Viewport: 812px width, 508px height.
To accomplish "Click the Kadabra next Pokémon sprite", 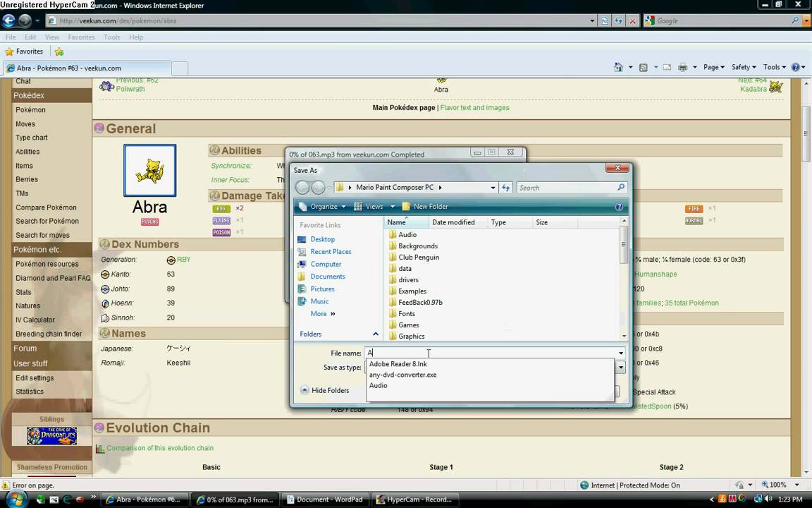I will click(x=776, y=86).
